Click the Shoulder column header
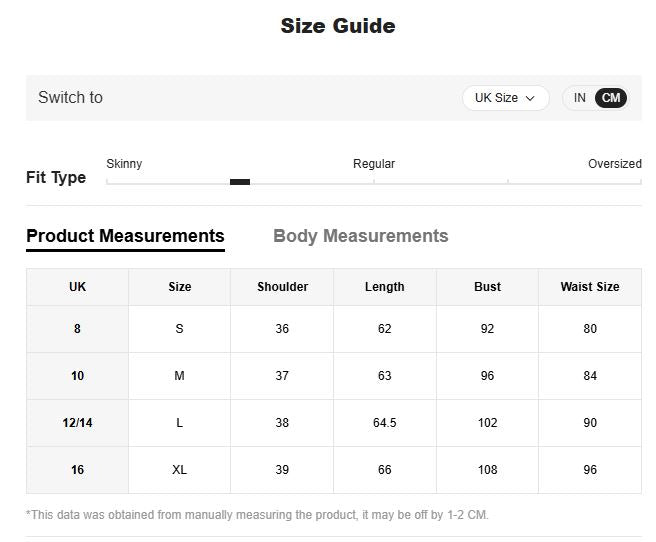This screenshot has height=542, width=656. [x=282, y=287]
